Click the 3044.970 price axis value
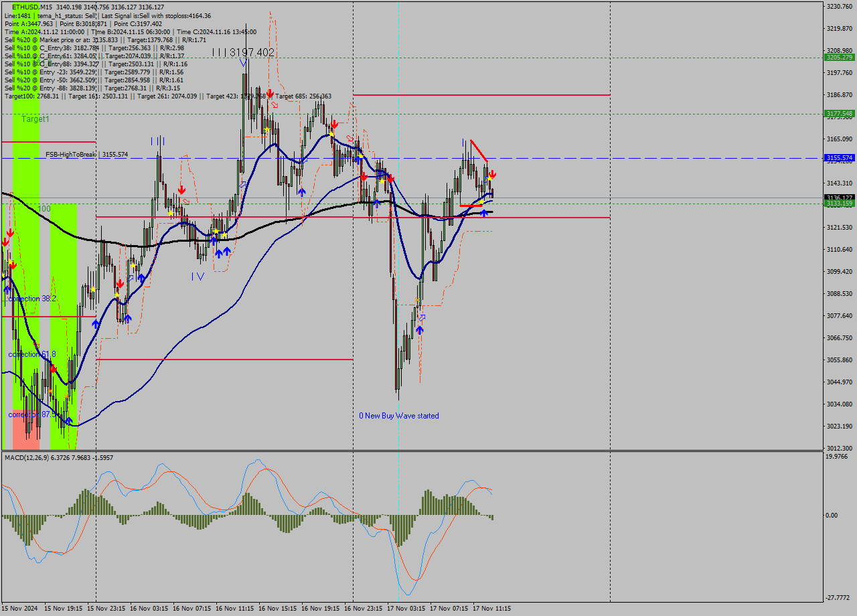Screen dimensions: 857x616 pyautogui.click(x=840, y=382)
